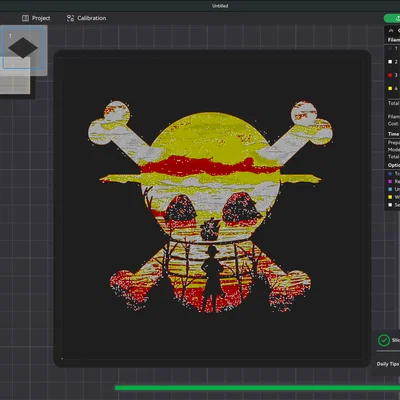Screen dimensions: 400x400
Task: Click the dark filament 1 color swatch
Action: [x=390, y=49]
